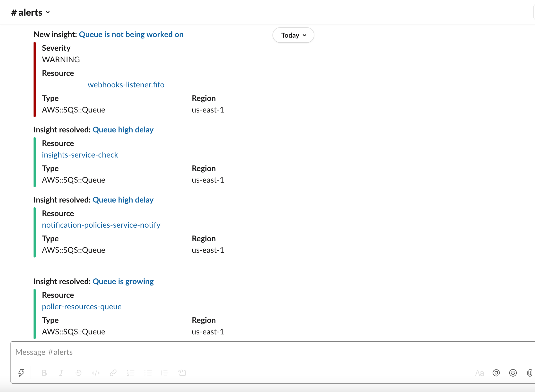Select the code snippet formatting icon
535x392 pixels.
[x=96, y=373]
